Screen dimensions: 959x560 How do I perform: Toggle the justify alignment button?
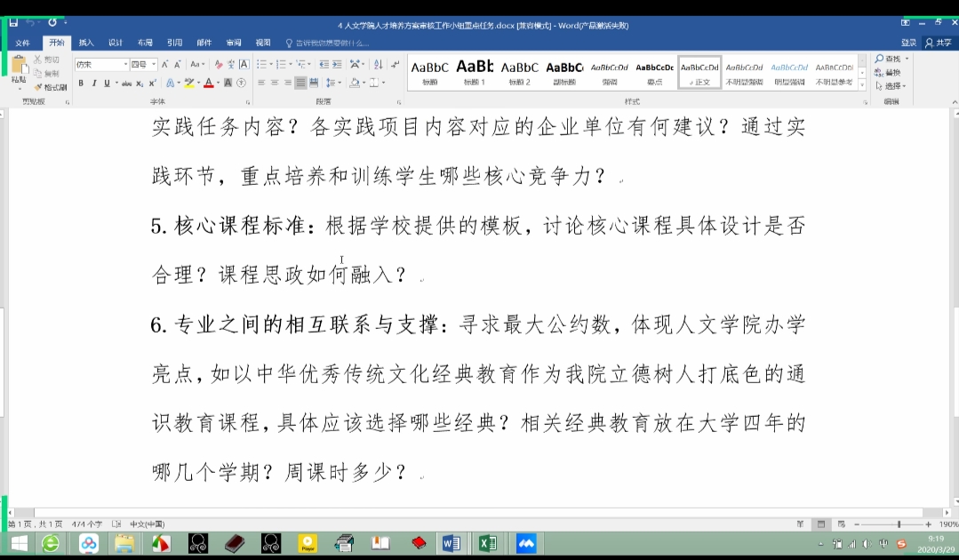[x=300, y=83]
